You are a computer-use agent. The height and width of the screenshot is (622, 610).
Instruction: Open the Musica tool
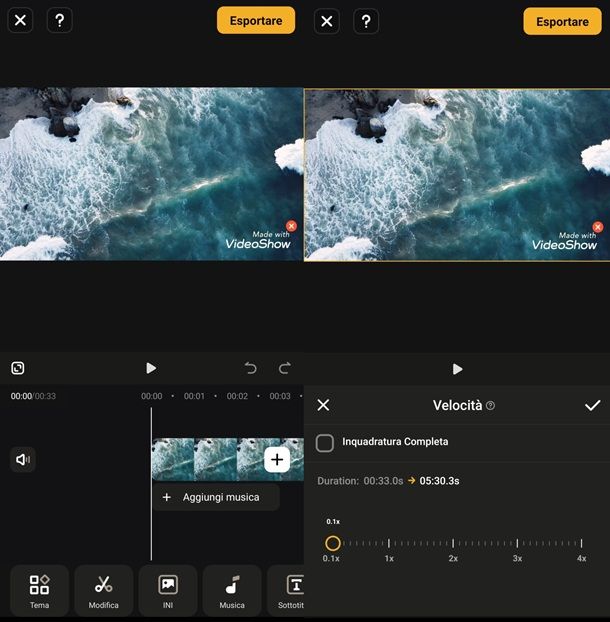pyautogui.click(x=232, y=590)
